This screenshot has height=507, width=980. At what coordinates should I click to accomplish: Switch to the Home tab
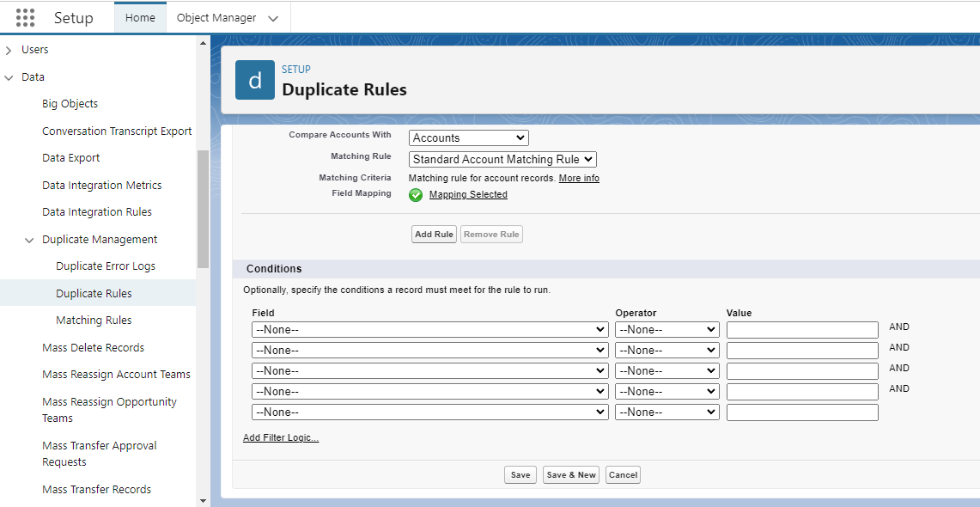[x=140, y=16]
